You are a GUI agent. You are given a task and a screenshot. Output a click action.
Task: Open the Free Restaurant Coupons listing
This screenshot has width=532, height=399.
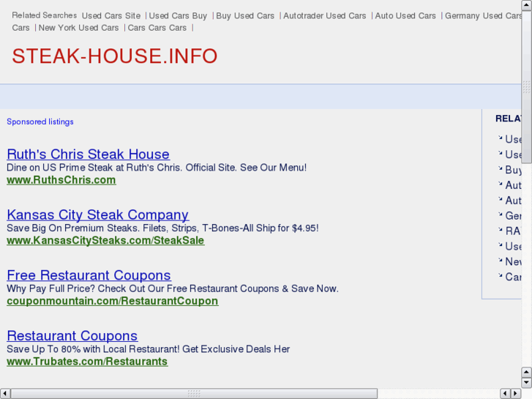tap(89, 275)
